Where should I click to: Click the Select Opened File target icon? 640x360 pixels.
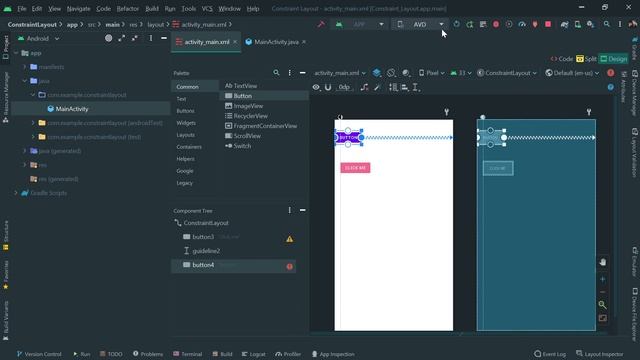(109, 38)
